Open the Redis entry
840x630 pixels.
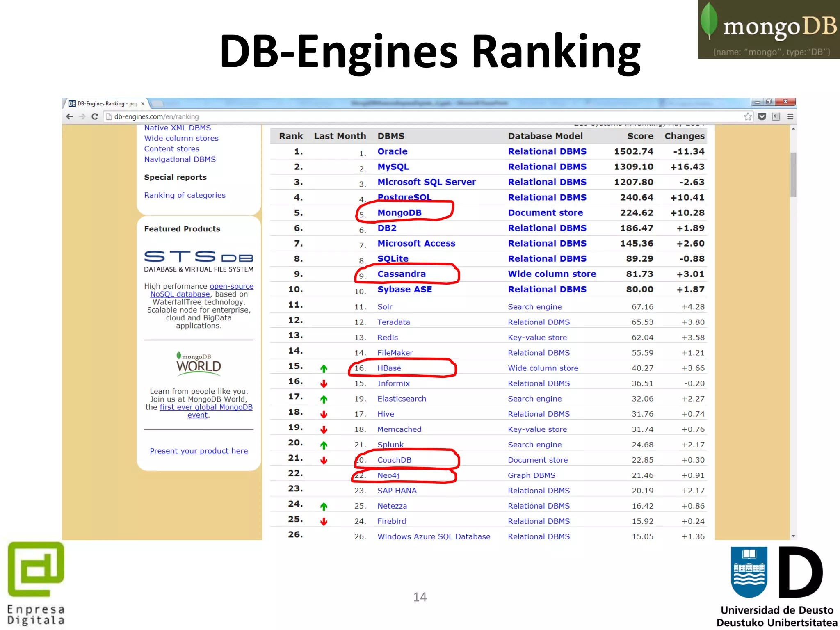[388, 338]
